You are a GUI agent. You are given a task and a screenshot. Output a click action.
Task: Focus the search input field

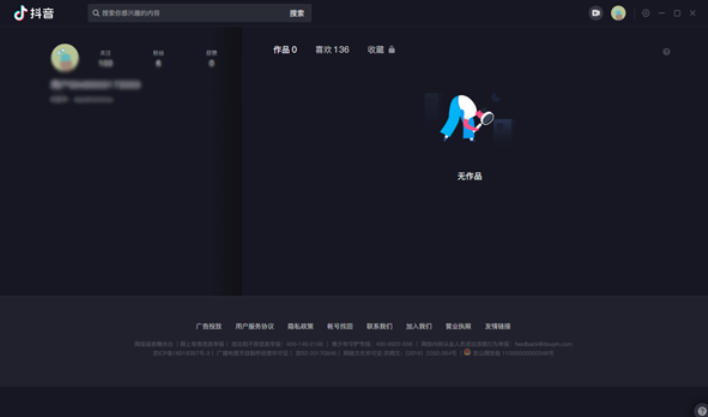click(186, 13)
